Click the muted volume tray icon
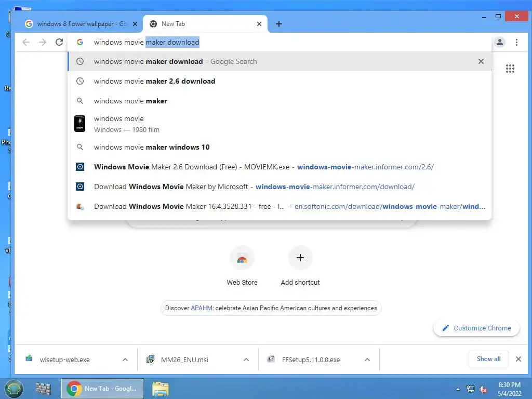 (x=483, y=389)
